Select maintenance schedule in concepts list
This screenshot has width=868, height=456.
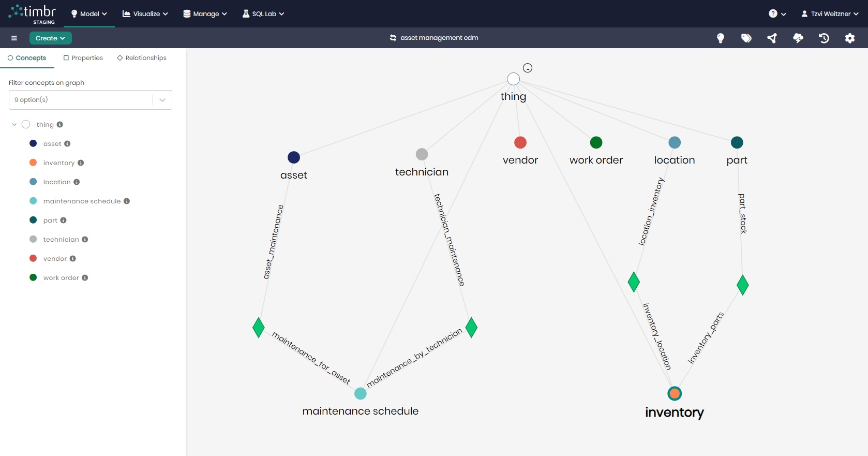pyautogui.click(x=82, y=201)
